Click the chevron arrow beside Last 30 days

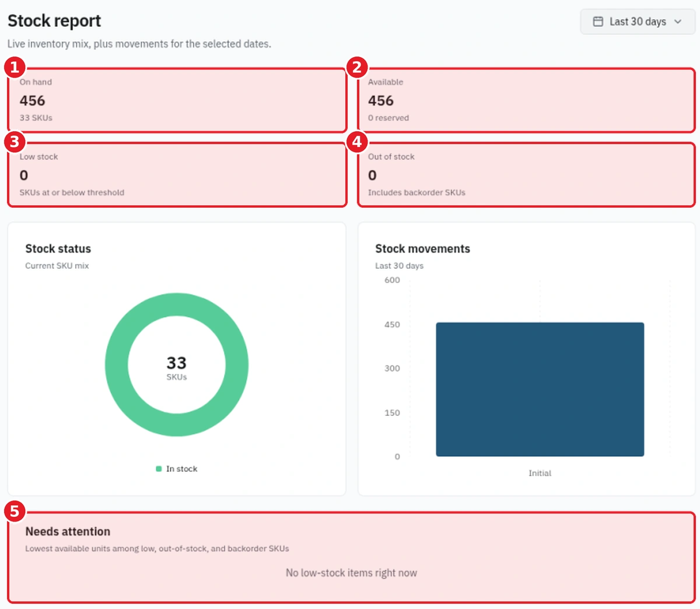click(678, 22)
